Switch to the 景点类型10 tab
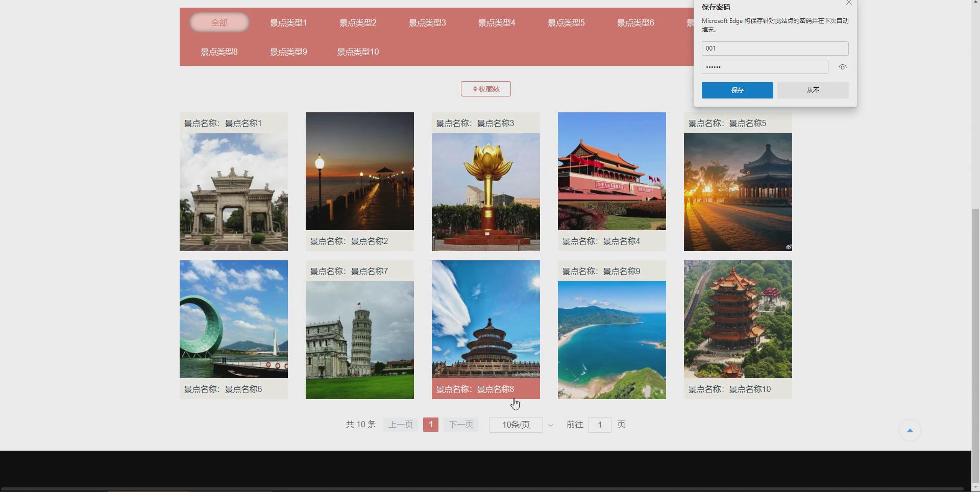 357,52
